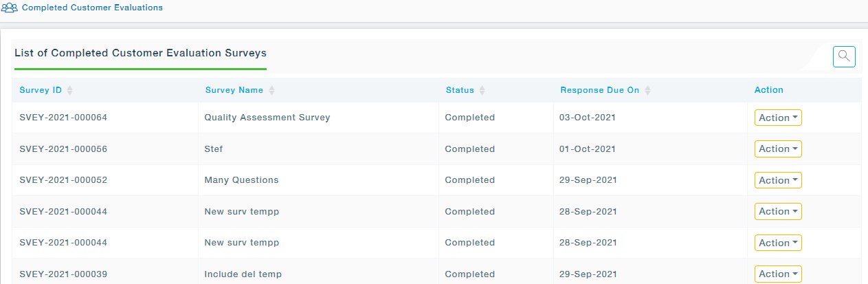Select the List of Completed Customer Evaluation Surveys tab
Image resolution: width=868 pixels, height=284 pixels.
pyautogui.click(x=140, y=53)
